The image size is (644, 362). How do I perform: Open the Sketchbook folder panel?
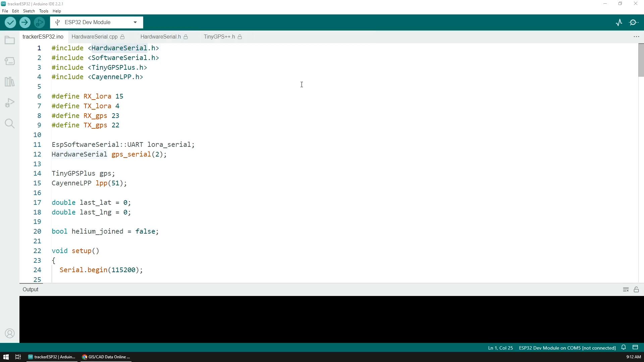click(10, 40)
